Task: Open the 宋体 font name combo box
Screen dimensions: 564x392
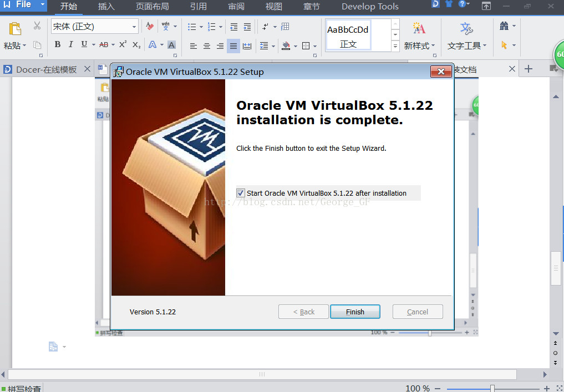Action: point(95,26)
